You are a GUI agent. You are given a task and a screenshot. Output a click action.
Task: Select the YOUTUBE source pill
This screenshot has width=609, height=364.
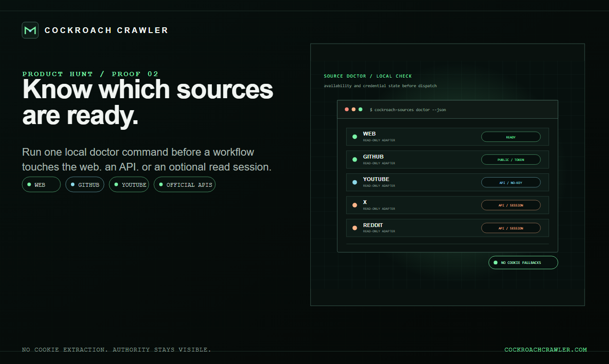tap(129, 184)
